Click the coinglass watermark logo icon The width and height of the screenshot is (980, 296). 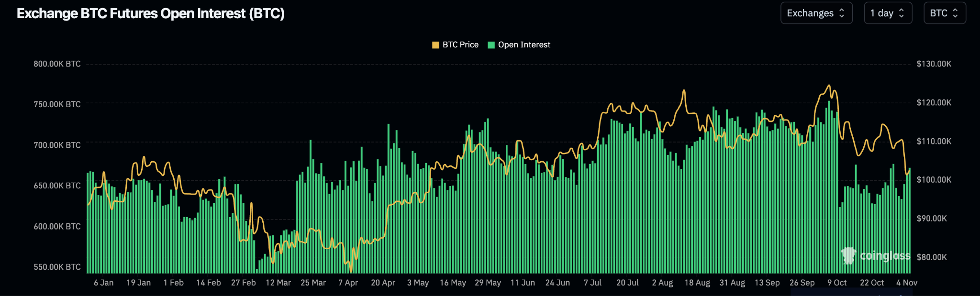[848, 255]
